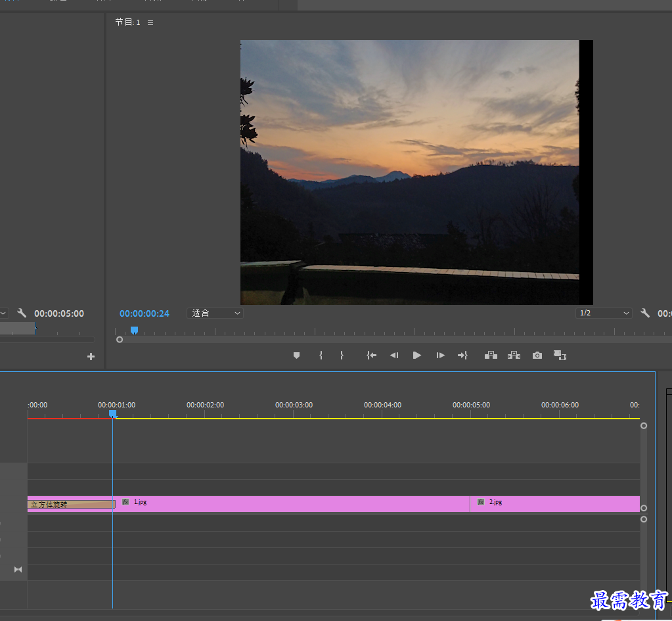Viewport: 672px width, 621px height.
Task: Click the Lift button
Action: [x=491, y=355]
